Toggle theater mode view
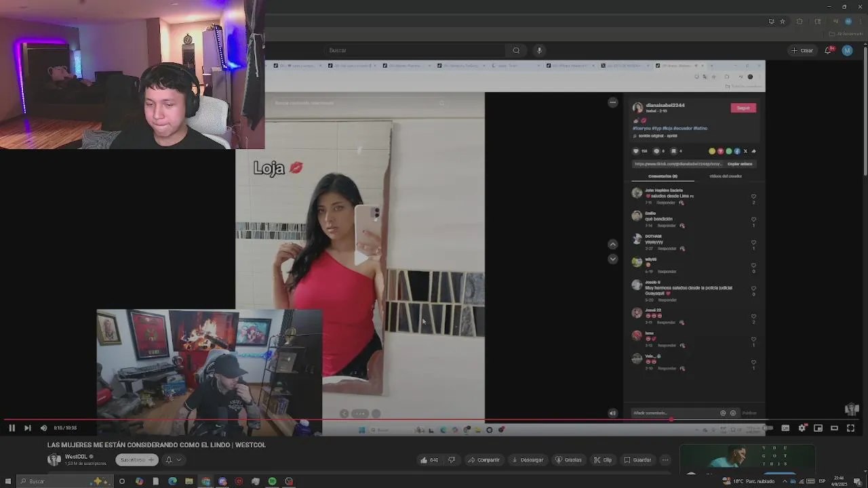868x488 pixels. coord(834,428)
